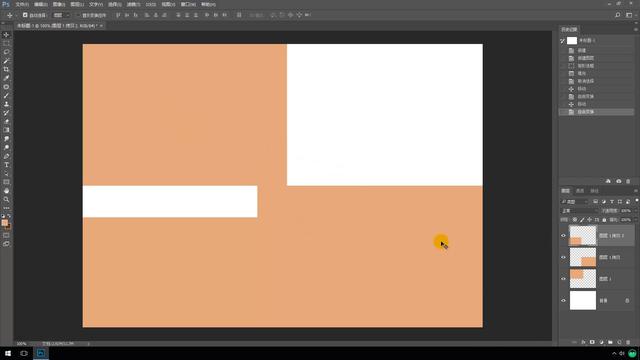
Task: Open the third menu in the menu bar
Action: point(59,4)
